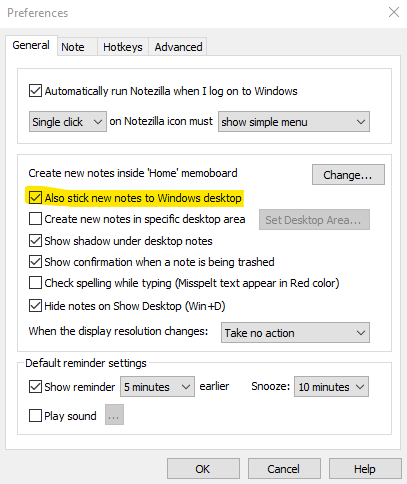This screenshot has height=484, width=407.
Task: Enable the Play sound checkbox
Action: pos(35,416)
